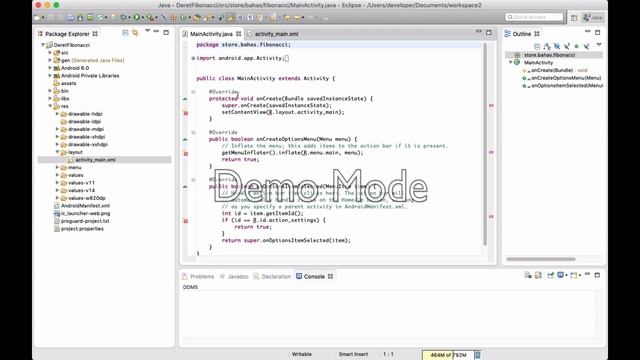
Task: Click the New wizard toolbar icon
Action: (38, 18)
